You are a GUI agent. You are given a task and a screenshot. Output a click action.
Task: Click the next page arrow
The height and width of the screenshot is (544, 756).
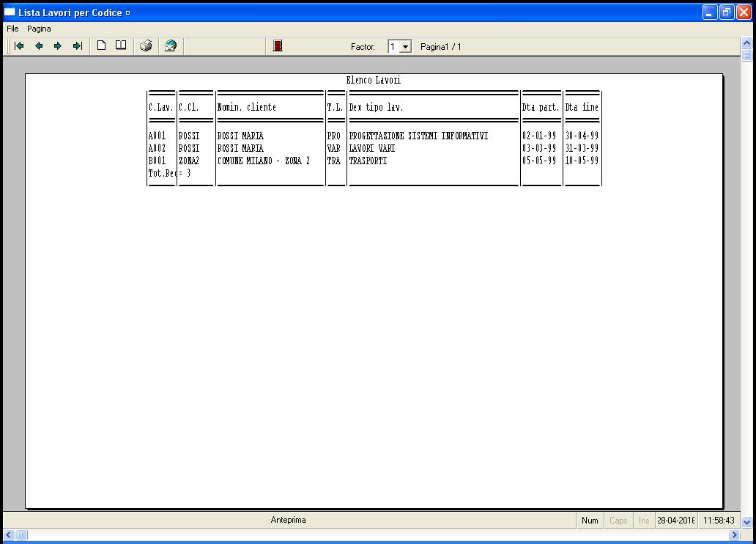pyautogui.click(x=58, y=46)
